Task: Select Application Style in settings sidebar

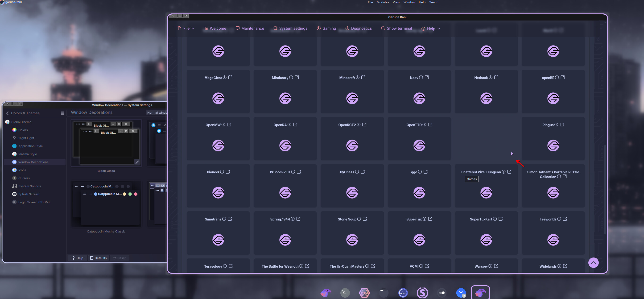Action: point(34,146)
